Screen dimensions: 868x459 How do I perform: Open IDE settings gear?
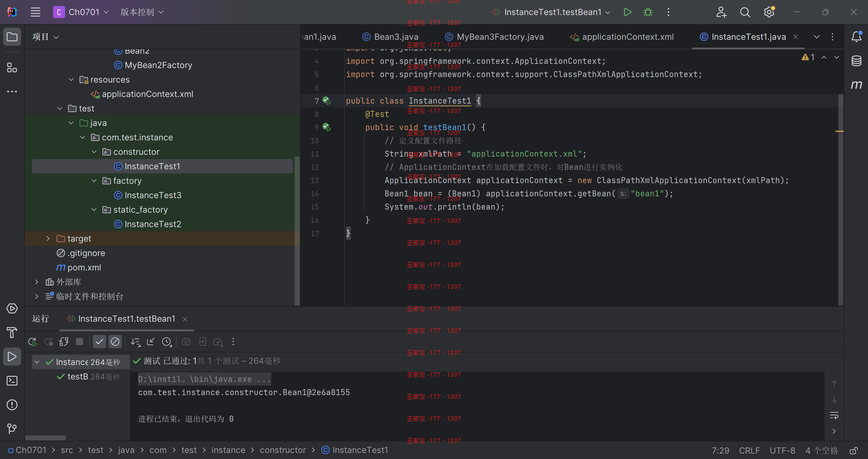tap(769, 12)
